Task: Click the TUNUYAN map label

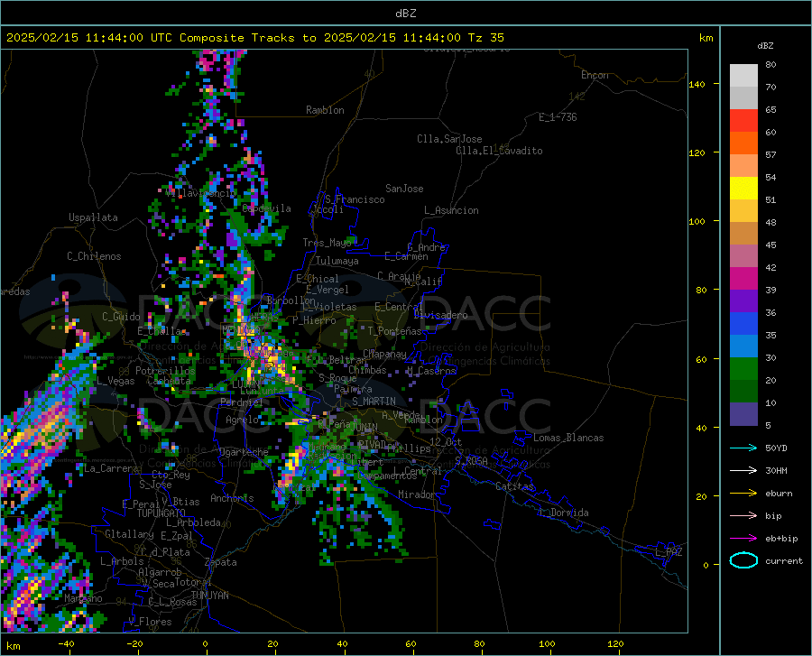Action: pyautogui.click(x=209, y=596)
